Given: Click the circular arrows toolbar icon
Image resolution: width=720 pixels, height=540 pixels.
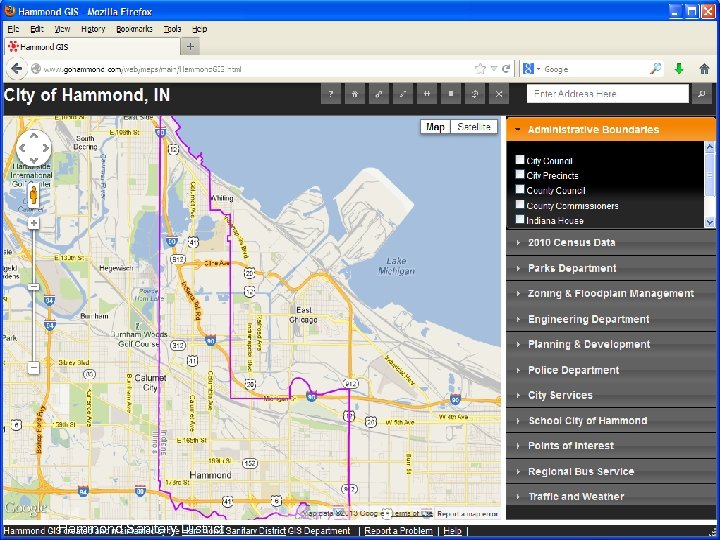Looking at the screenshot, I should click(x=475, y=94).
